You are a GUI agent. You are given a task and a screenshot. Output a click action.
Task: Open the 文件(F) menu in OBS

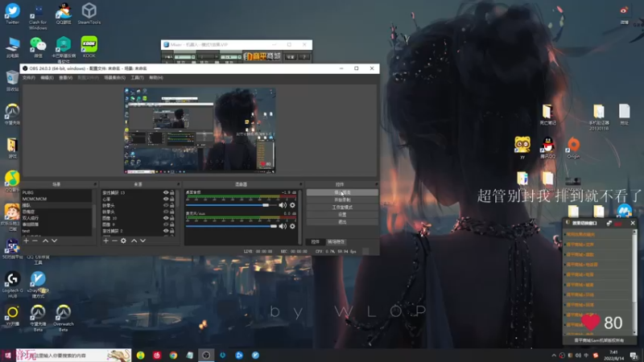point(29,77)
